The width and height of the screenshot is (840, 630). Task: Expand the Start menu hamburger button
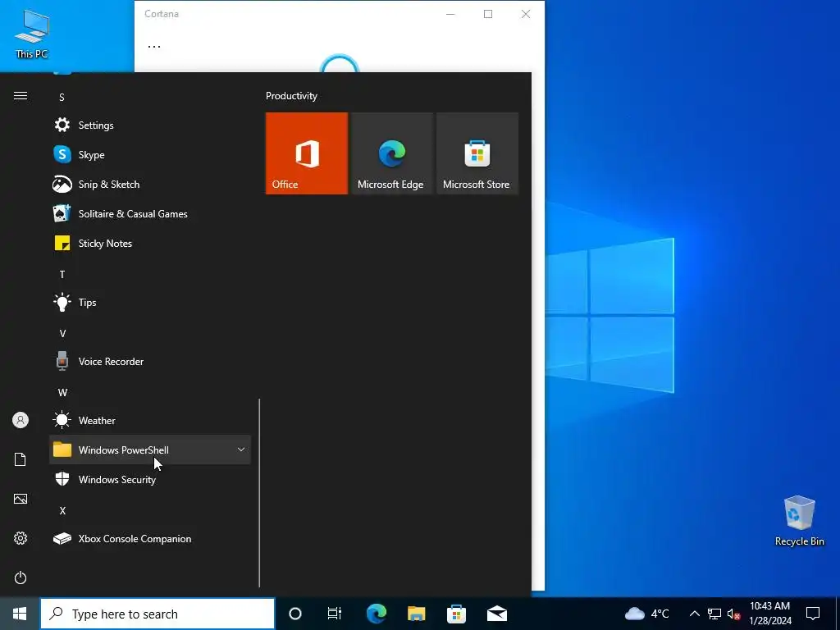(21, 95)
